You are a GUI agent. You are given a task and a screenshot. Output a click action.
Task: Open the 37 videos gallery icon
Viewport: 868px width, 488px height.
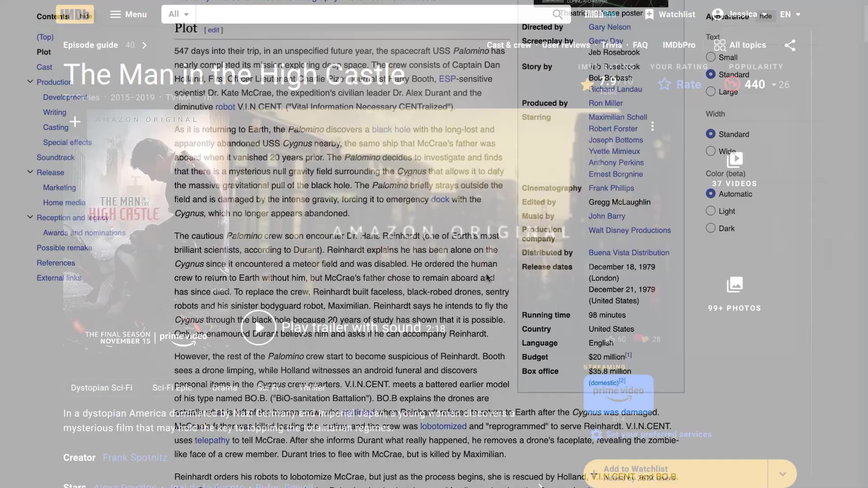tap(735, 159)
